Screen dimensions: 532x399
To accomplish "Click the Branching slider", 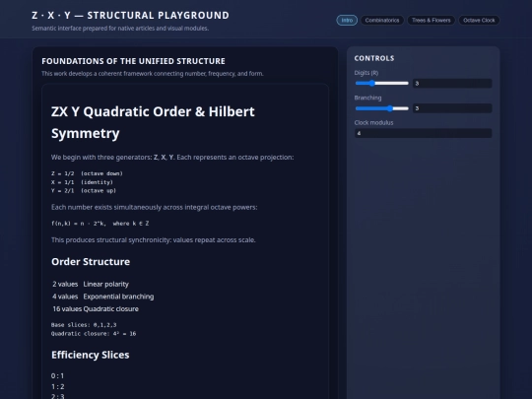I will 381,108.
